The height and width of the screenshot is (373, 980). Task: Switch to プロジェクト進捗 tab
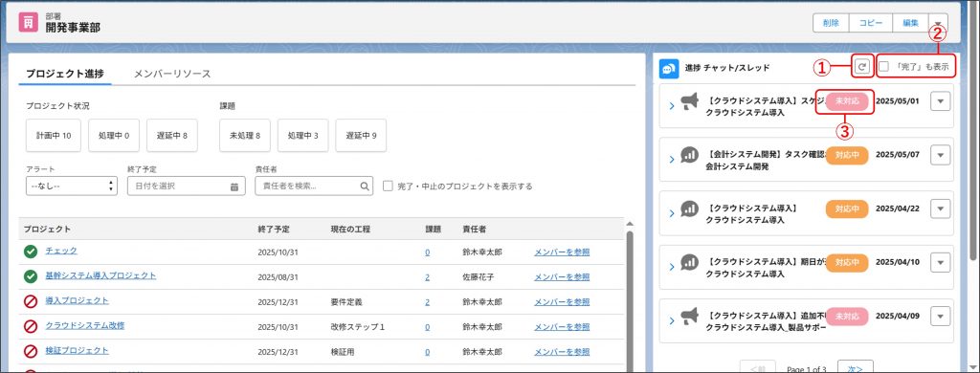65,73
